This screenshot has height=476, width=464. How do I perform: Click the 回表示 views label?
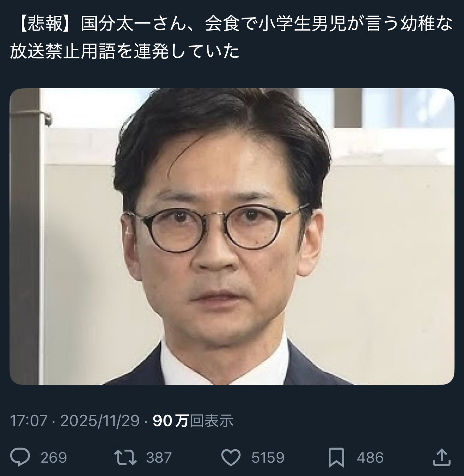212,421
